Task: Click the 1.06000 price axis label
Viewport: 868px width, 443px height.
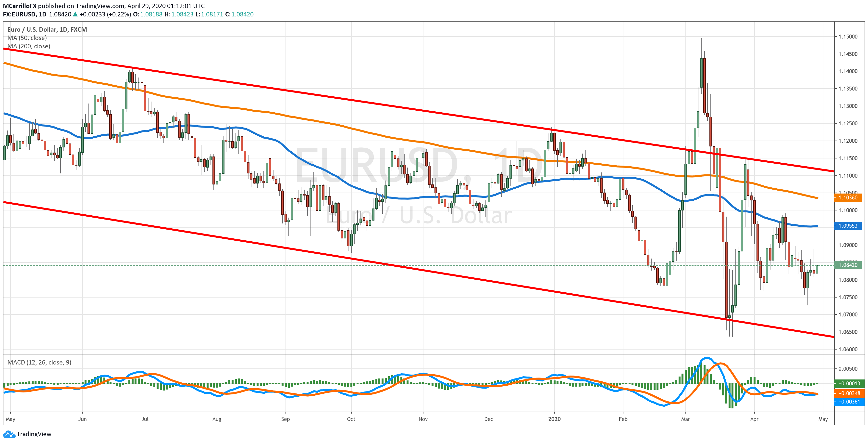Action: 848,349
